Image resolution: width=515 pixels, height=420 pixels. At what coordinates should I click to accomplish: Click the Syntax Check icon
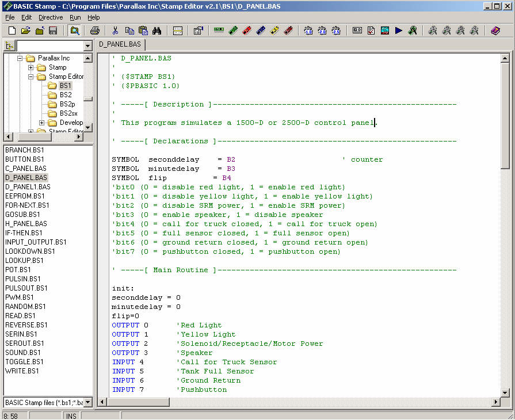(x=371, y=30)
